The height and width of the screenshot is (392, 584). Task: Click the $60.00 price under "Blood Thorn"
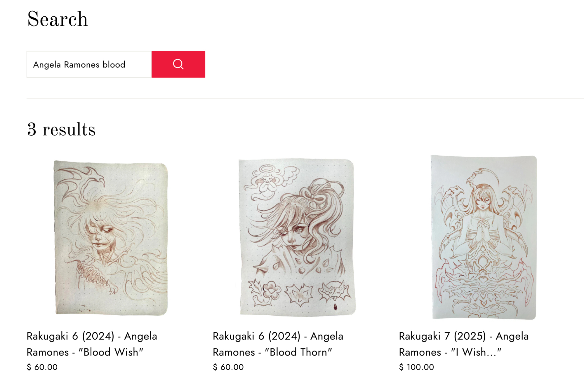coord(228,367)
